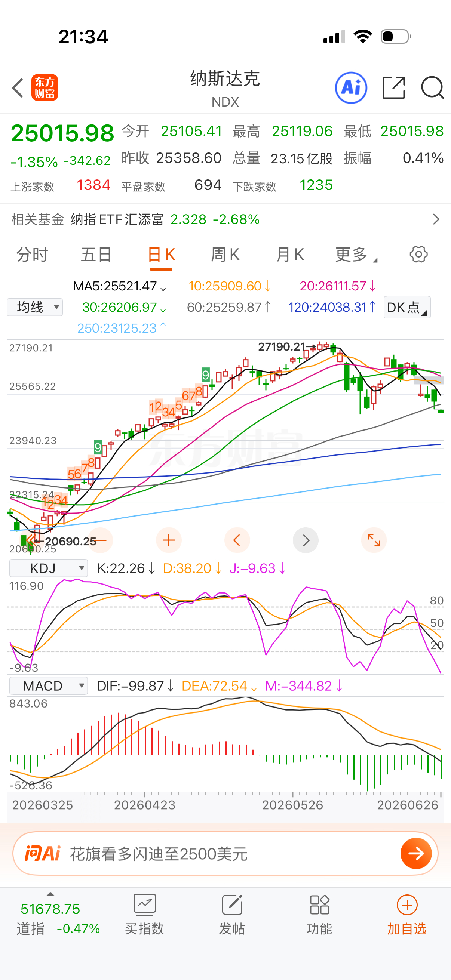Screen dimensions: 451x980
Task: Expand 更多 period options
Action: (356, 254)
